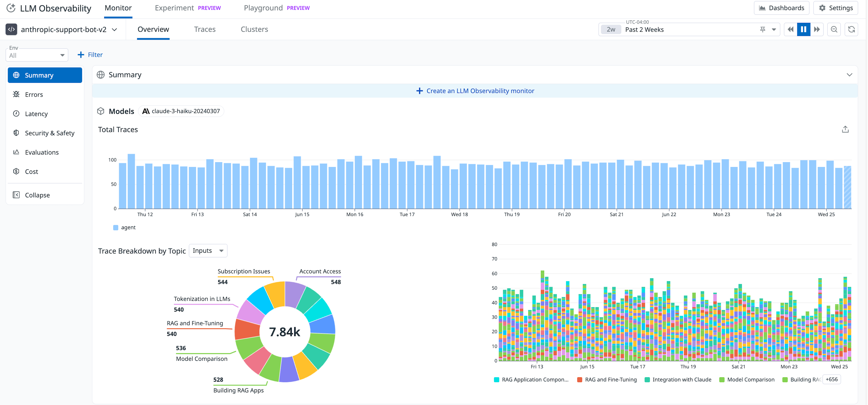Refresh the dashboard data
Image resolution: width=868 pixels, height=405 pixels.
coord(851,29)
